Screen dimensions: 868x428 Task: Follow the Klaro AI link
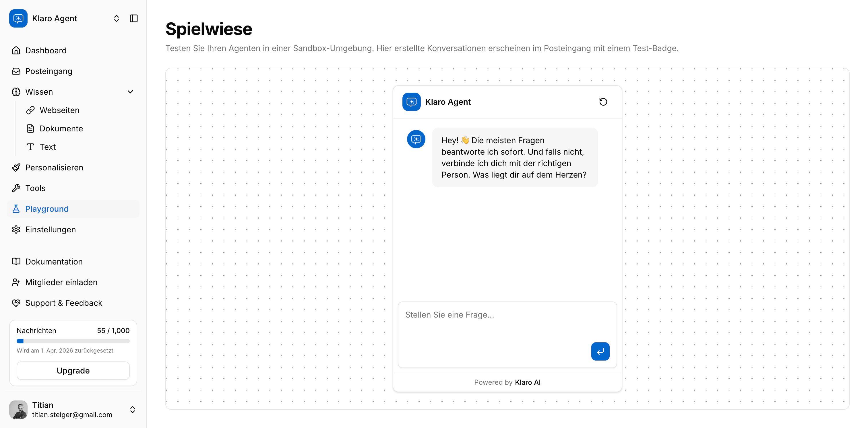click(x=527, y=382)
